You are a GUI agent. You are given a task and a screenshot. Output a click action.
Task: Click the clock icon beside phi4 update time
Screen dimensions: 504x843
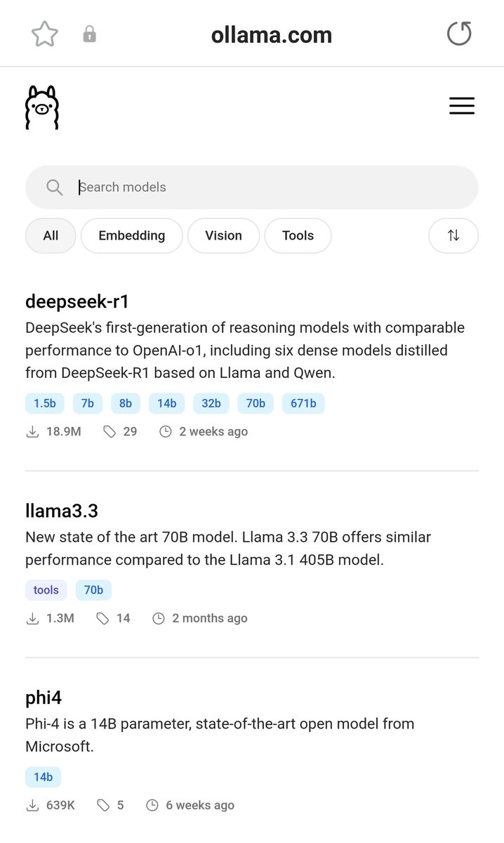[x=152, y=805]
